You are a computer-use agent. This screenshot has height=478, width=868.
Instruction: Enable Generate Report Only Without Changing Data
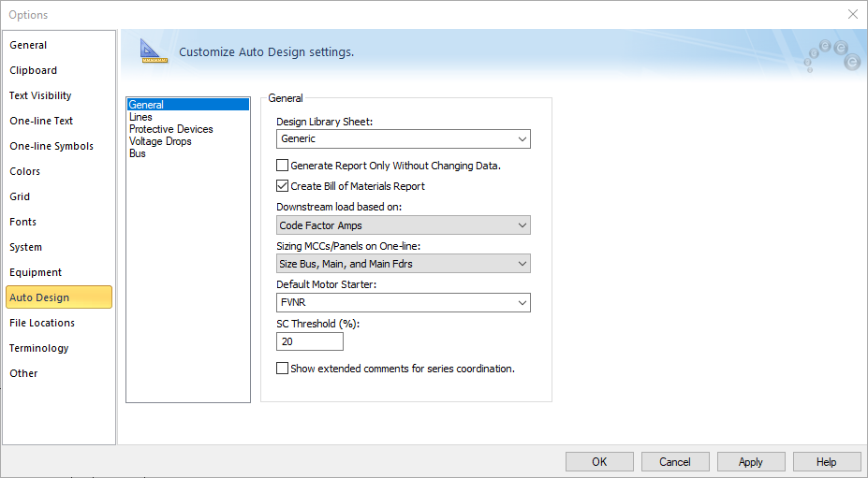pos(283,166)
